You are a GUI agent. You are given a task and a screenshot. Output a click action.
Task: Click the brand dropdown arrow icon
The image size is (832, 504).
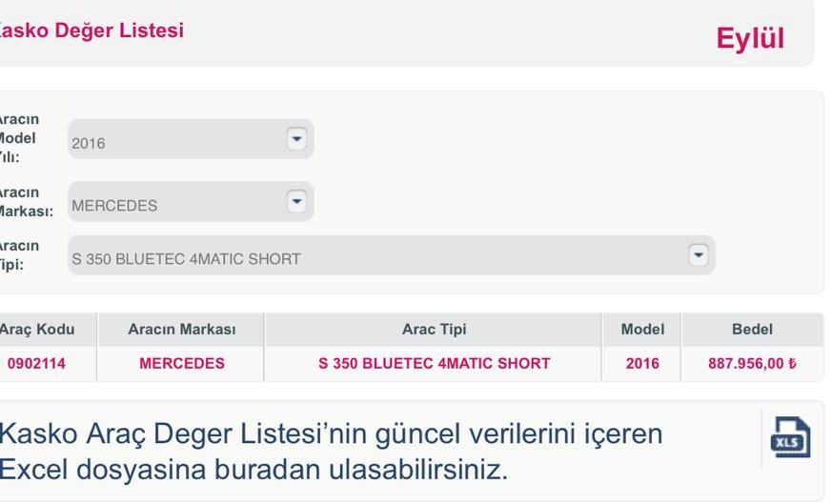tap(297, 201)
